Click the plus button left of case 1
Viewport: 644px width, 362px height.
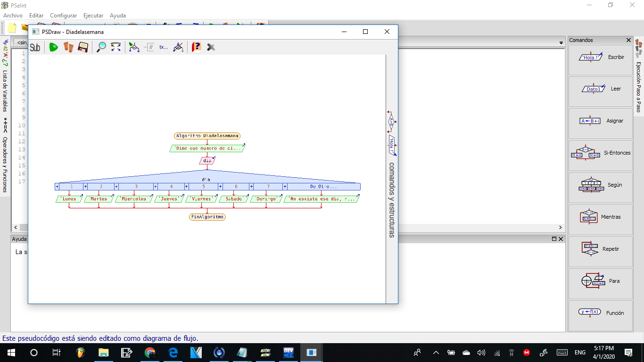(57, 187)
